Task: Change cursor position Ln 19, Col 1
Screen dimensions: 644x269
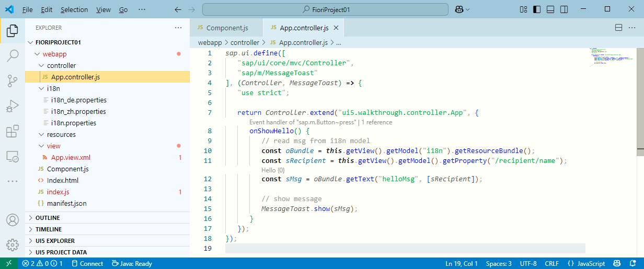Action: [462, 264]
